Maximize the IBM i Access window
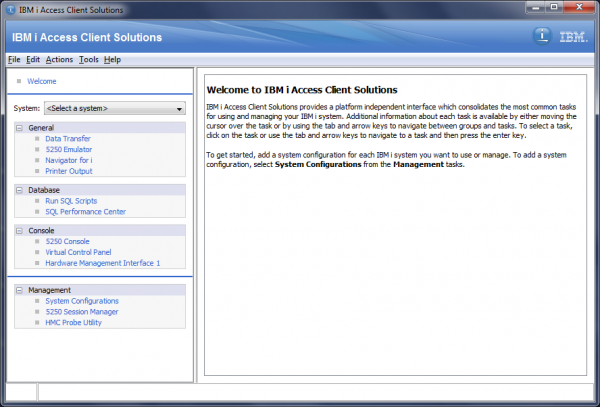The width and height of the screenshot is (600, 407). click(554, 7)
